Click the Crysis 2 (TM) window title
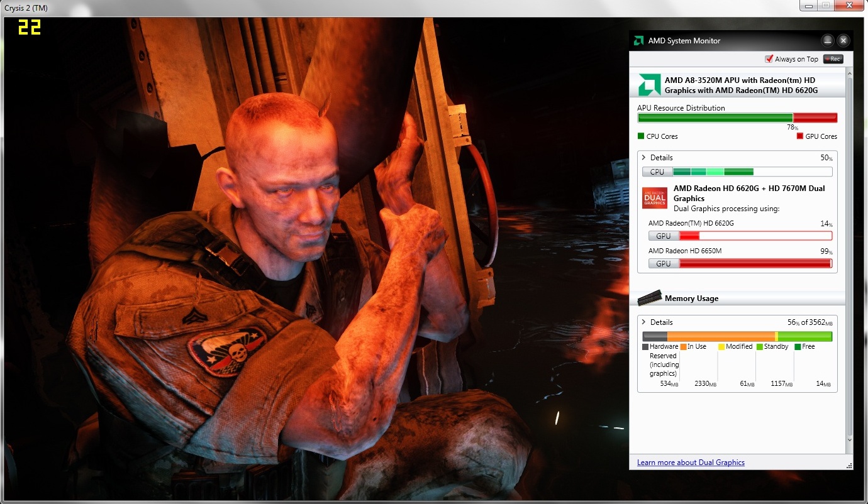This screenshot has width=868, height=504. point(26,8)
